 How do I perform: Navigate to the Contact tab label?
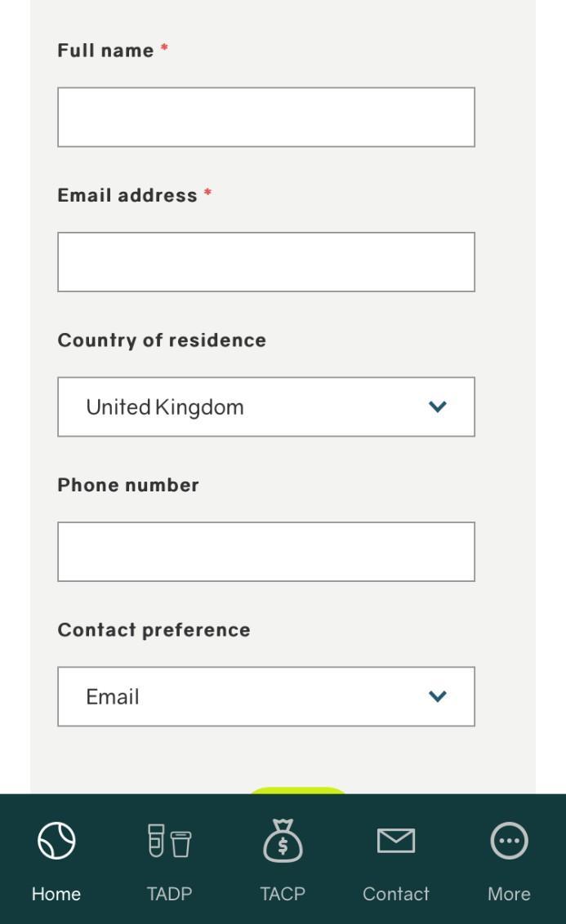(x=396, y=894)
